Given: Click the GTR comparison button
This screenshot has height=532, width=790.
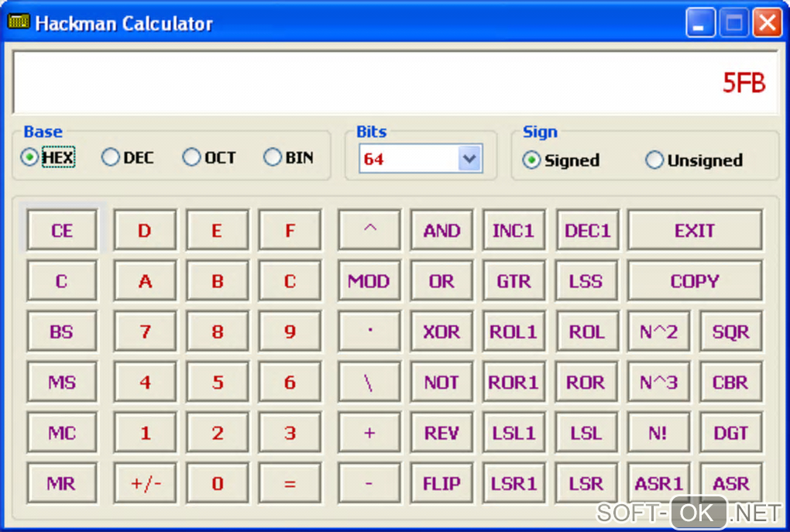Looking at the screenshot, I should pyautogui.click(x=514, y=280).
